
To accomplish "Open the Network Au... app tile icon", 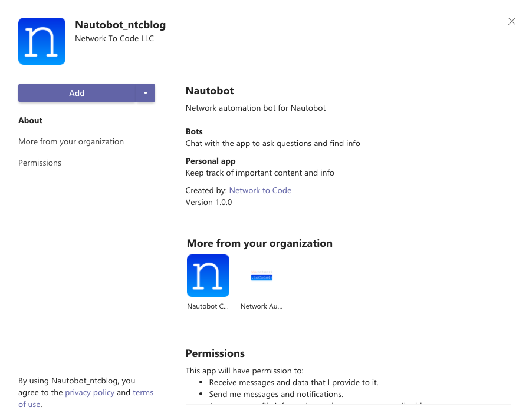I will (x=262, y=276).
